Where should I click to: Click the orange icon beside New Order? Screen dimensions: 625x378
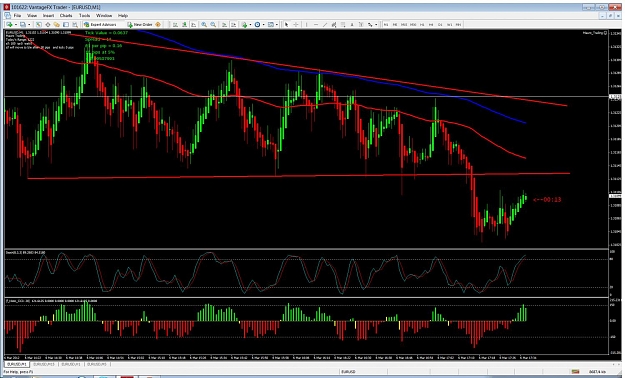[158, 24]
